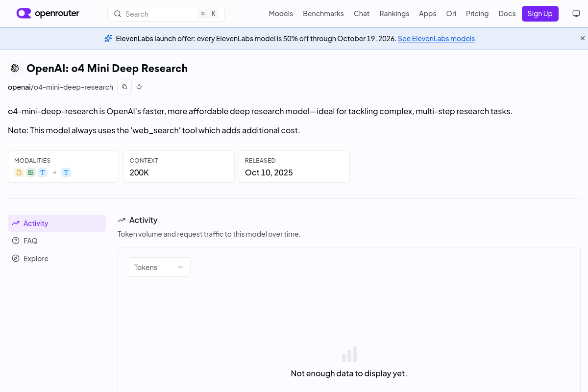The height and width of the screenshot is (392, 588).
Task: Click the file modality icon
Action: click(x=19, y=172)
